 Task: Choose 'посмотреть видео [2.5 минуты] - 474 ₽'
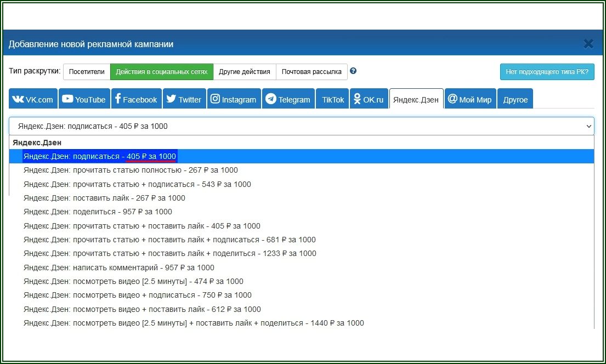[302, 281]
